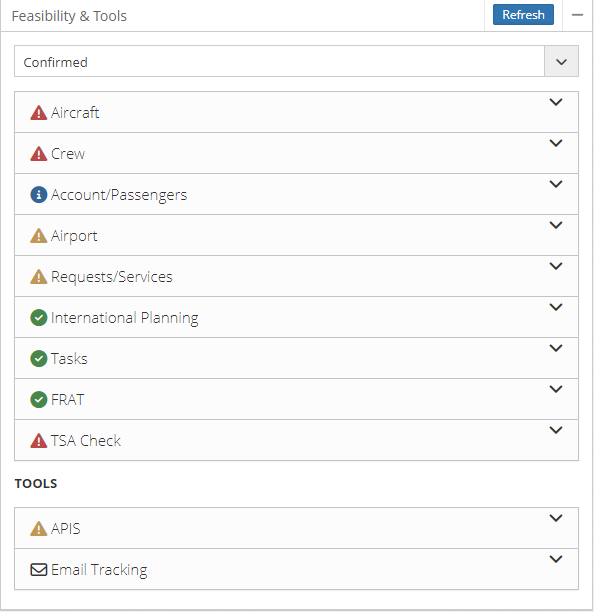This screenshot has width=594, height=612.
Task: Click the yellow warning icon beside Airport
Action: pos(39,236)
